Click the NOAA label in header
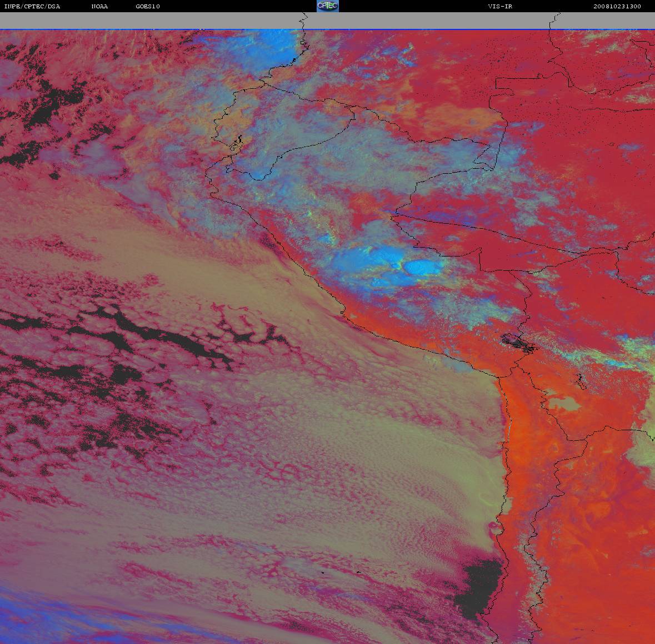 tap(99, 6)
